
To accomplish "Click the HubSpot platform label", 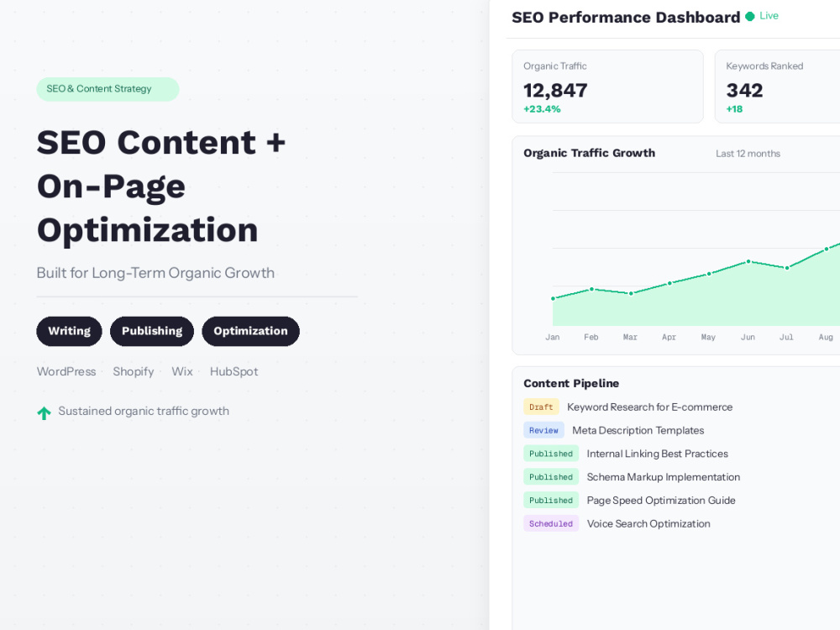I will (234, 371).
